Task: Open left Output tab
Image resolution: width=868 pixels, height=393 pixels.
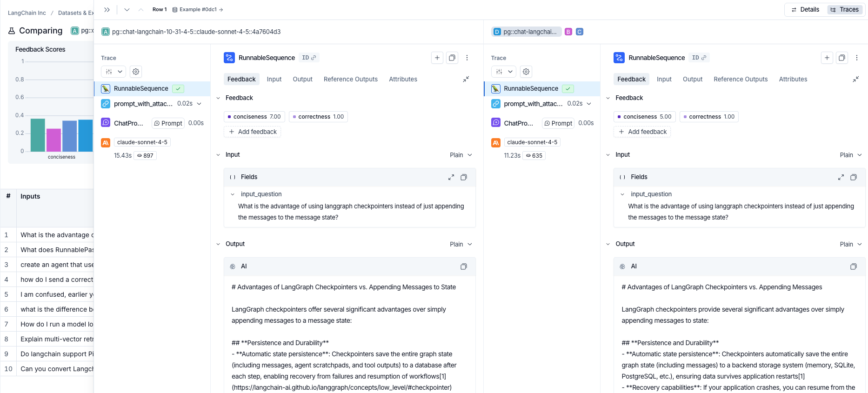Action: (302, 79)
